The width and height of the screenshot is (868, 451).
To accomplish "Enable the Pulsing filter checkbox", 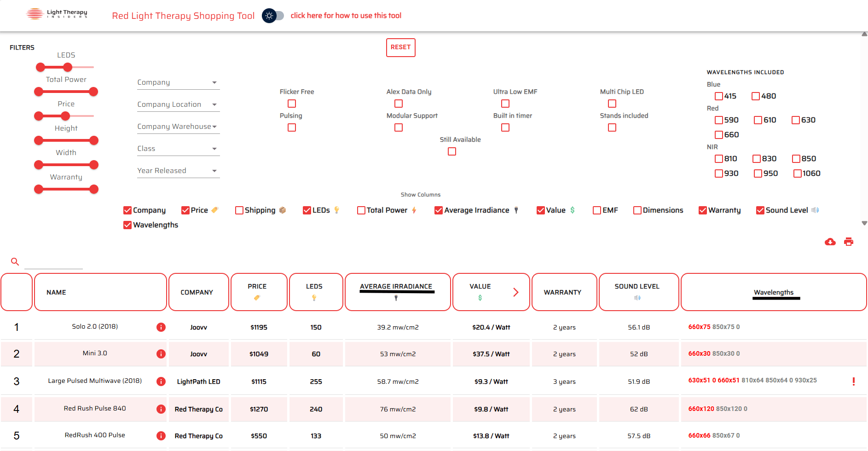I will coord(292,127).
